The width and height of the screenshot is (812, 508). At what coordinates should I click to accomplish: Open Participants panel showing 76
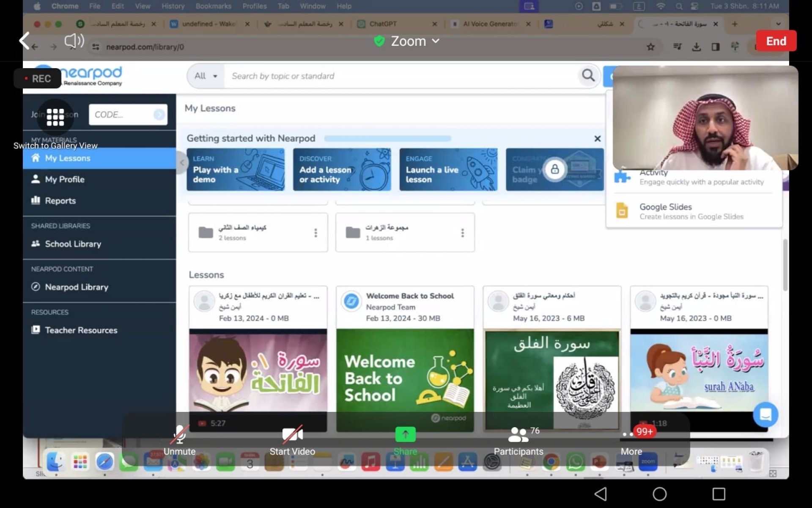518,441
